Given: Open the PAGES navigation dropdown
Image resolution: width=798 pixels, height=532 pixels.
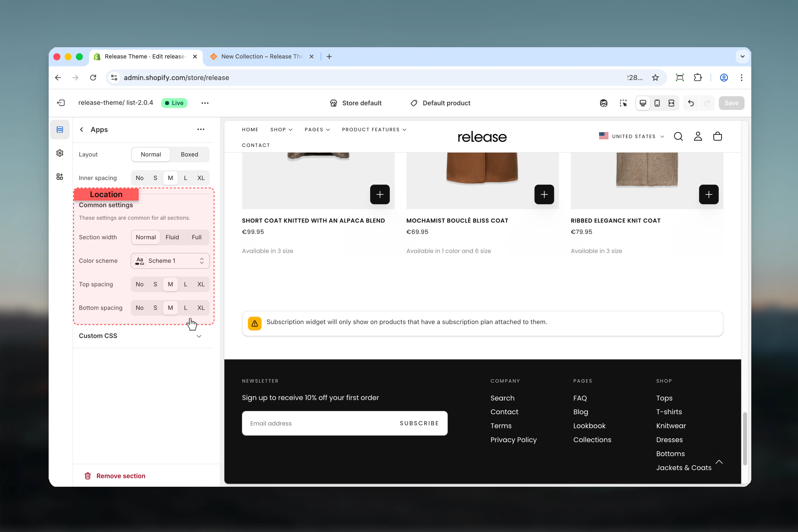Looking at the screenshot, I should [x=317, y=130].
